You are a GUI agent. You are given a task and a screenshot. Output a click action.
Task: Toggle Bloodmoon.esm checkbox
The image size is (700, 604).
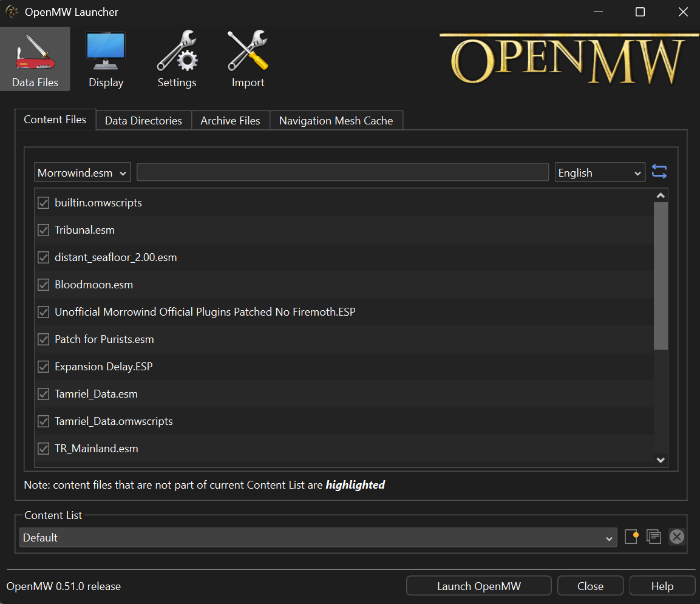43,285
